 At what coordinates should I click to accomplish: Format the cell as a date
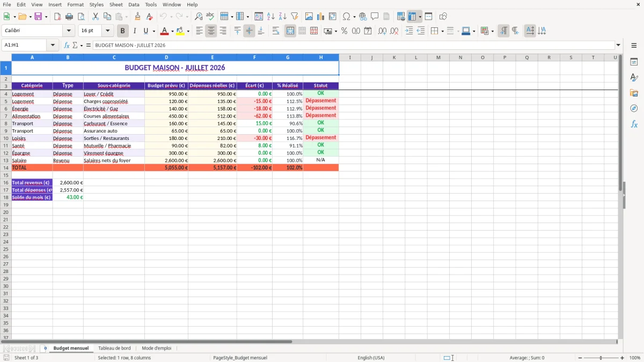click(x=368, y=31)
